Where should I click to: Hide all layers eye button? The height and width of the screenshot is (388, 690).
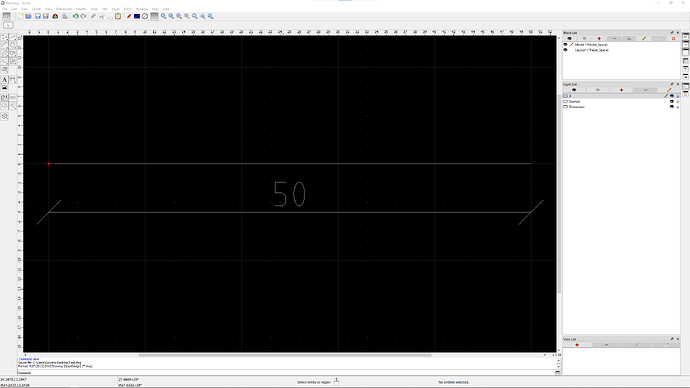click(x=598, y=90)
